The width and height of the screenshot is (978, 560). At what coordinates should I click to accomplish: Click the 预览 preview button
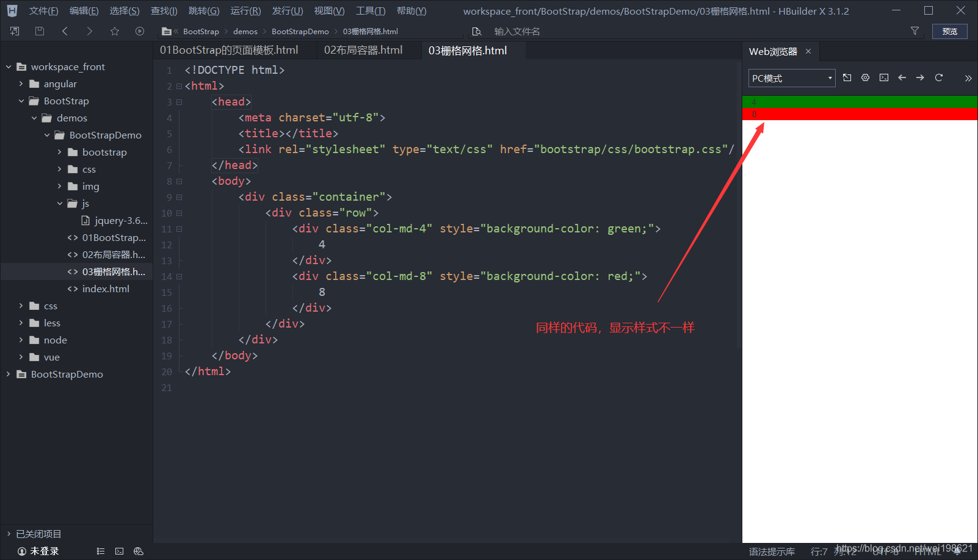click(950, 31)
